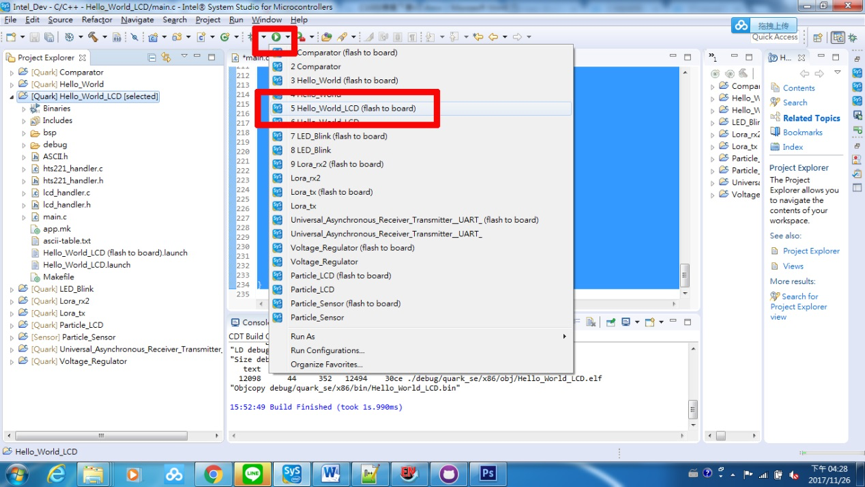Click the Last Edit Location arrow icon
Screen dimensions: 865x487
coord(478,37)
